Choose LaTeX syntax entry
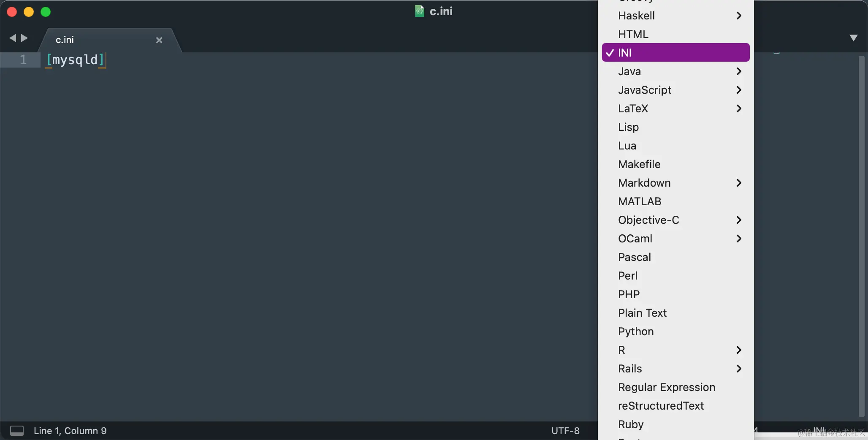The image size is (868, 440). [x=675, y=109]
